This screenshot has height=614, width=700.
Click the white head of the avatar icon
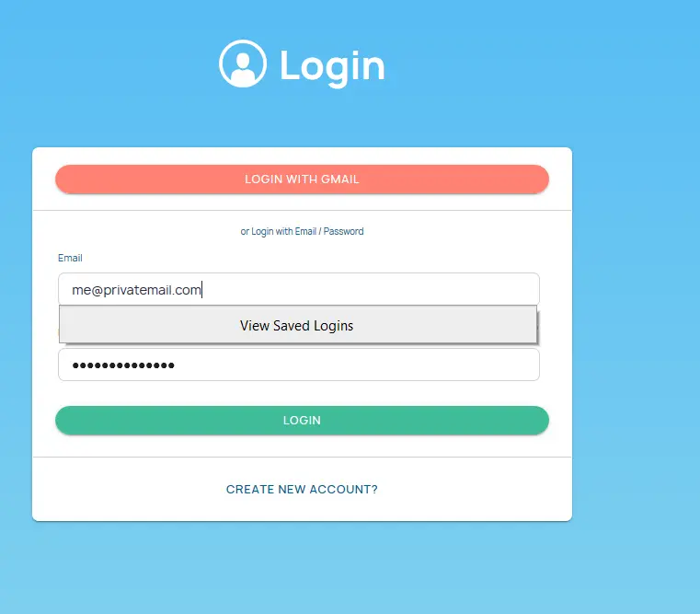(243, 60)
